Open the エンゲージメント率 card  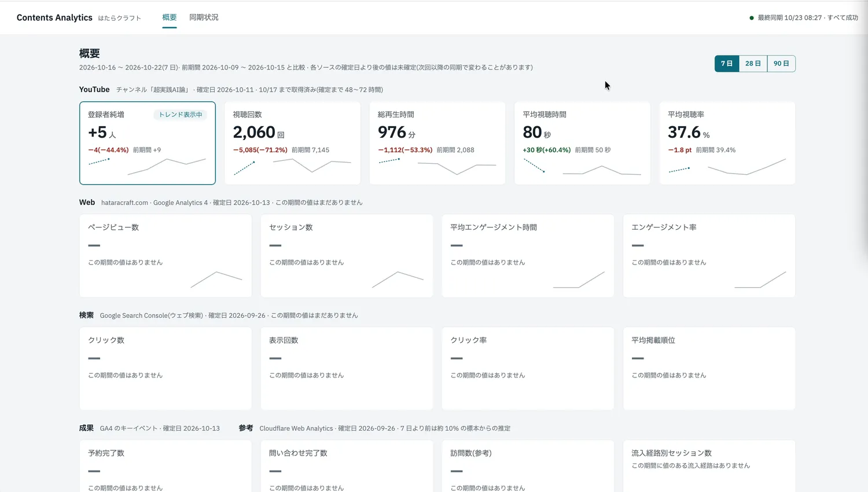tap(709, 256)
